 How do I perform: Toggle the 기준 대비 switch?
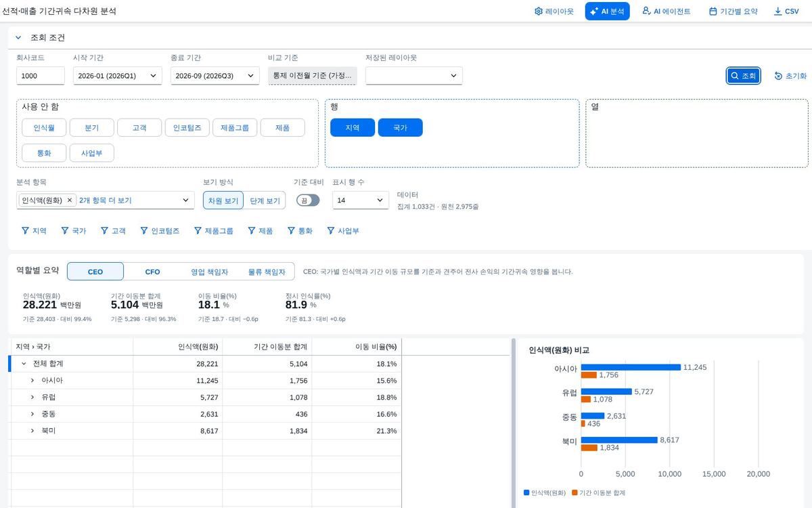(x=308, y=200)
